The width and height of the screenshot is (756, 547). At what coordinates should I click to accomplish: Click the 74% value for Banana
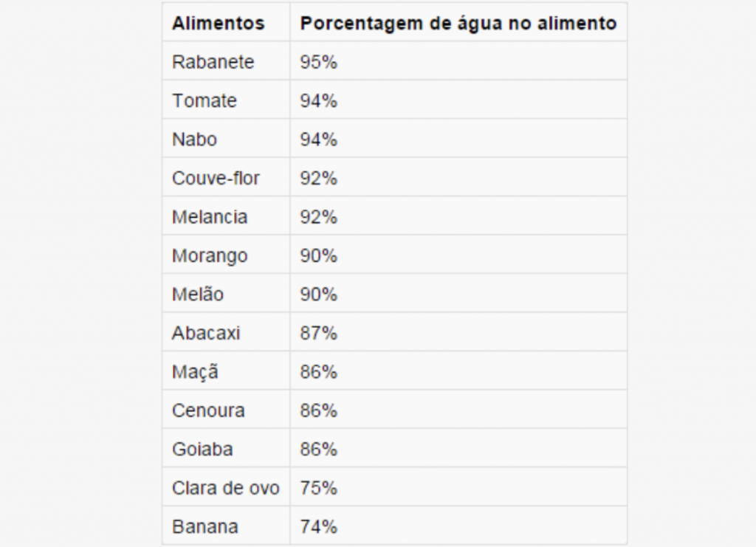point(318,527)
